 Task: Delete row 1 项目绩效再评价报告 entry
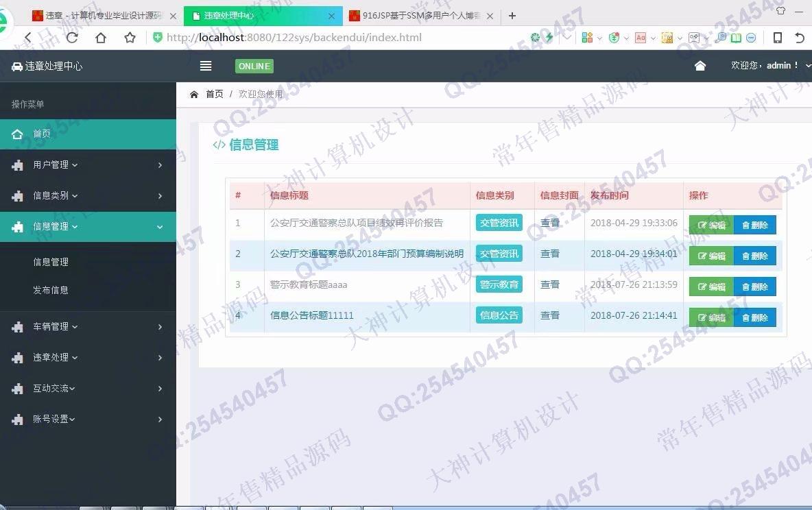pos(755,225)
